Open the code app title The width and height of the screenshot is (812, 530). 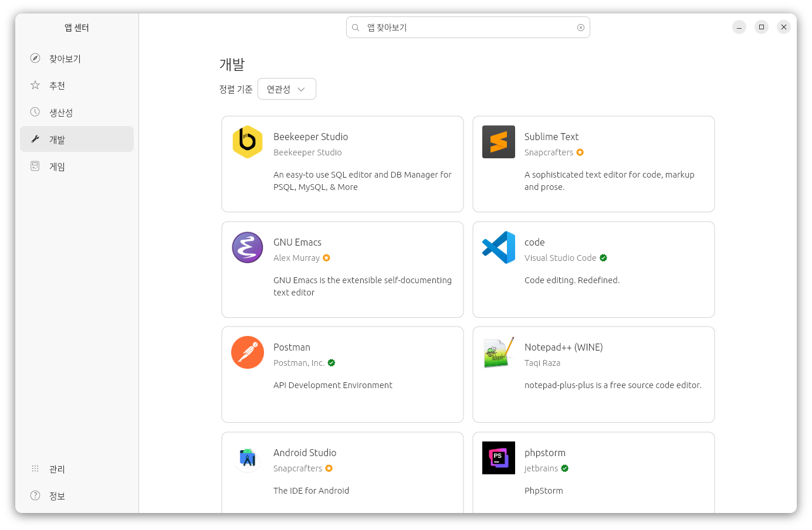tap(534, 242)
